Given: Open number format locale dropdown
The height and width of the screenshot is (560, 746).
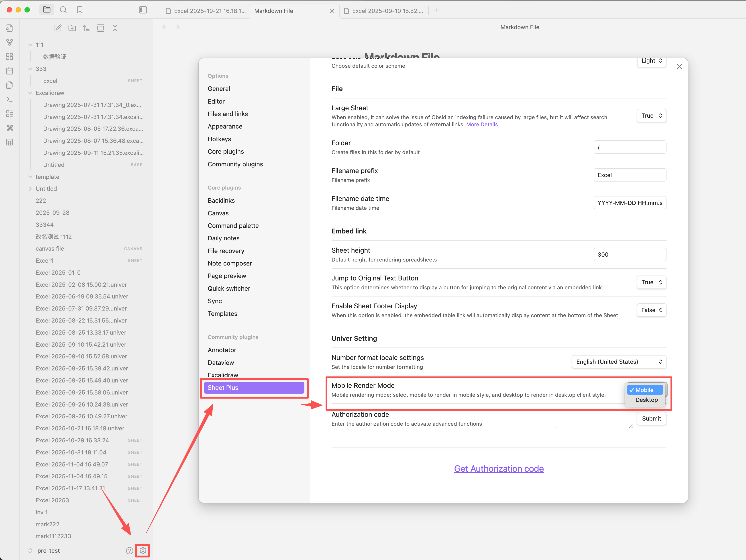Looking at the screenshot, I should (x=619, y=362).
